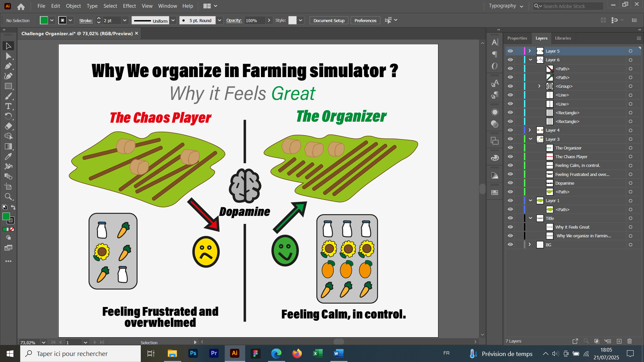
Task: Select the Paintbrush tool
Action: (8, 96)
